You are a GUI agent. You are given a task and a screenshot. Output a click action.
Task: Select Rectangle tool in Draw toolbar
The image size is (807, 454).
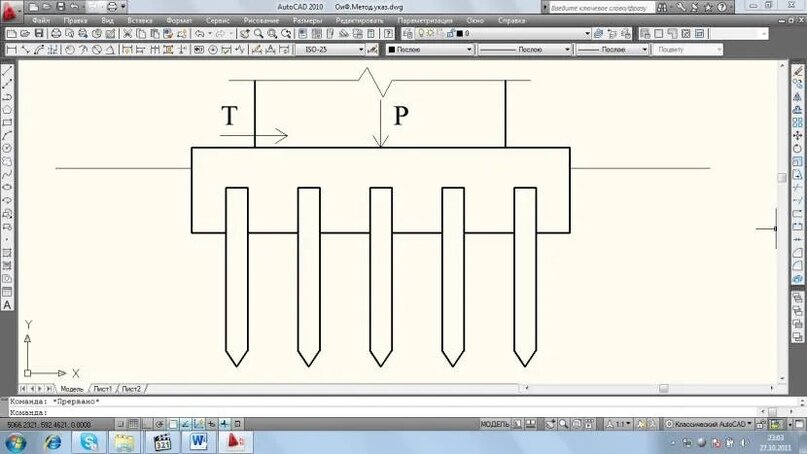(x=7, y=123)
